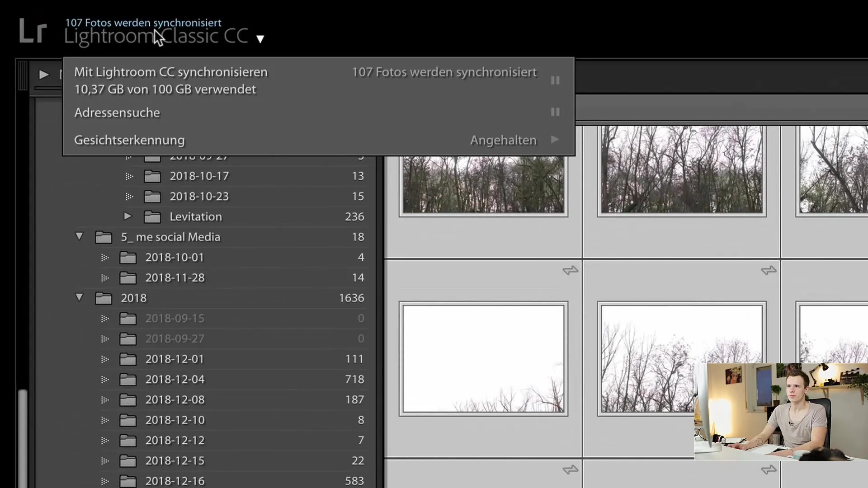Click the '107 Fotos werden synchronisiert' status text at top
The image size is (868, 488).
tap(143, 23)
